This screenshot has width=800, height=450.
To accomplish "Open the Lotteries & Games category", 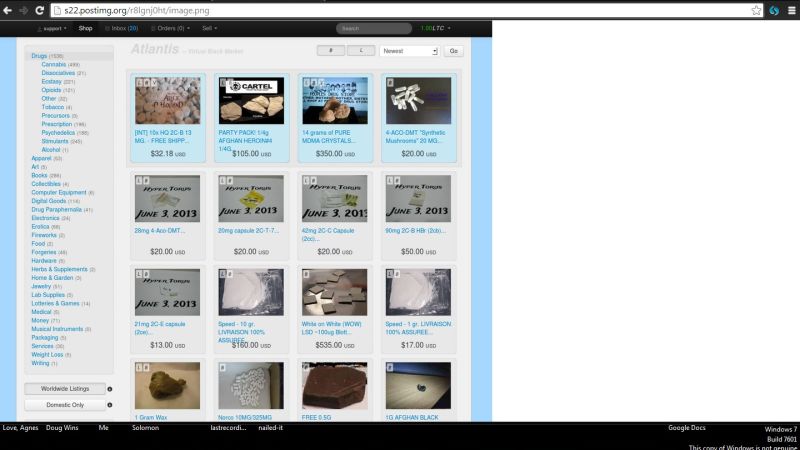I will click(x=55, y=304).
